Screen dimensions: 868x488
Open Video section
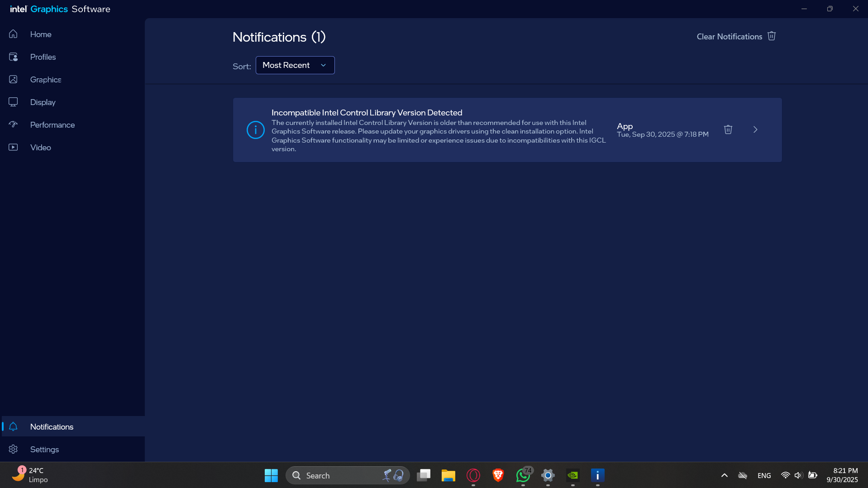pos(72,148)
